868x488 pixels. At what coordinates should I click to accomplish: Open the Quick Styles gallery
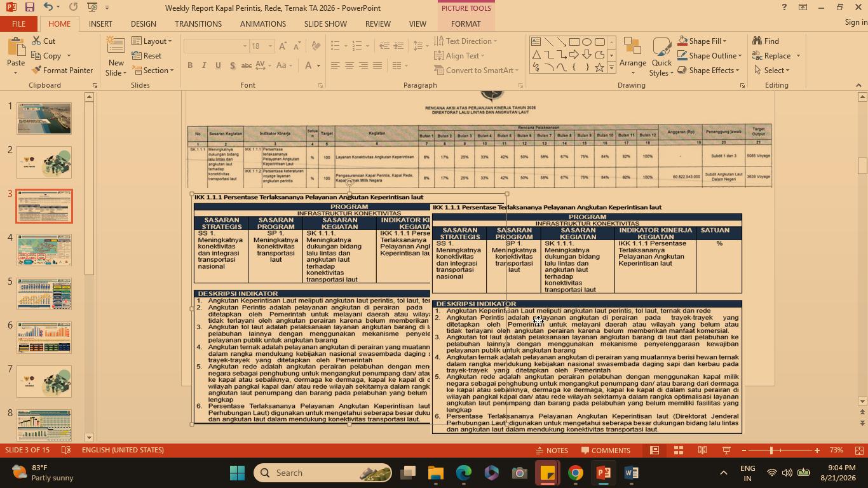click(x=661, y=56)
